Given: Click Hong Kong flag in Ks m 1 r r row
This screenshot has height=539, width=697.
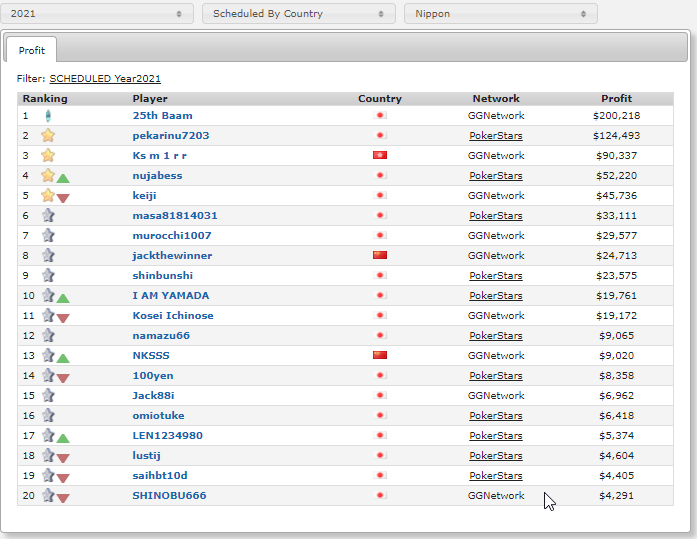Looking at the screenshot, I should tap(380, 155).
